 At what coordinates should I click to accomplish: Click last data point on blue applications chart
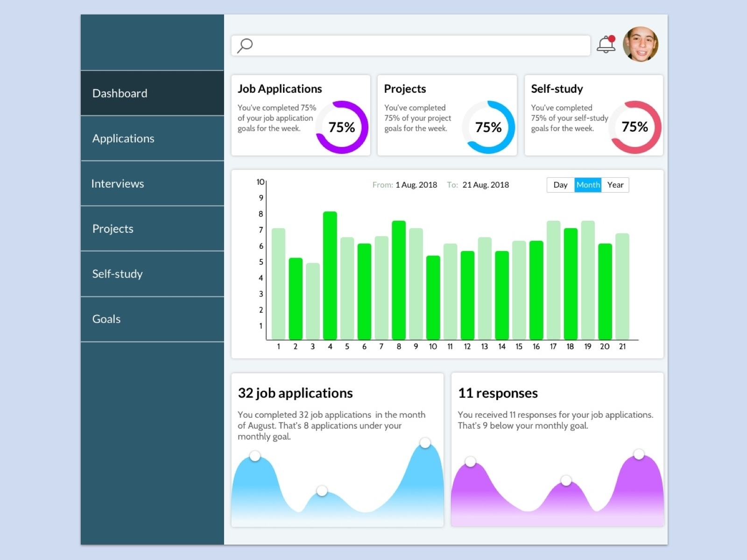pyautogui.click(x=425, y=443)
